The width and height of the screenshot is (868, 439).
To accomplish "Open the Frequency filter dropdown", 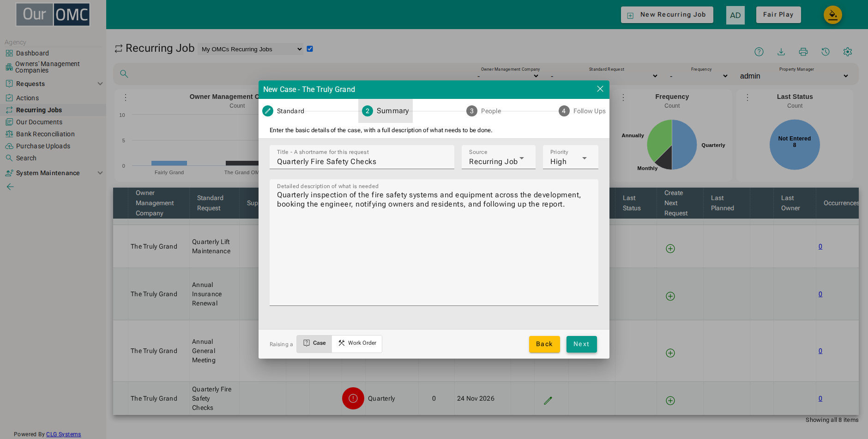I will (x=699, y=76).
